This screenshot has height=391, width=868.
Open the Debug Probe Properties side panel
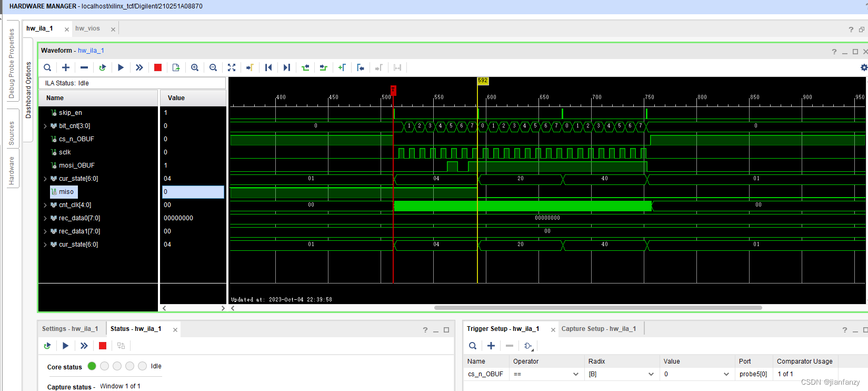(x=12, y=64)
